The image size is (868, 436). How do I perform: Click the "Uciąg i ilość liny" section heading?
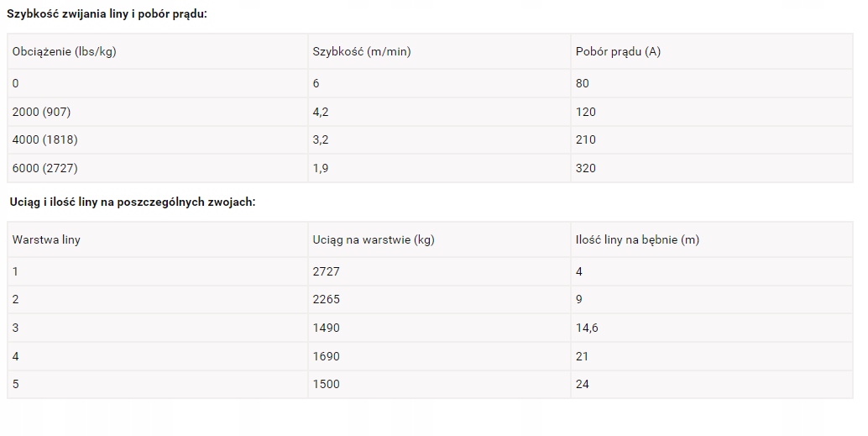133,202
